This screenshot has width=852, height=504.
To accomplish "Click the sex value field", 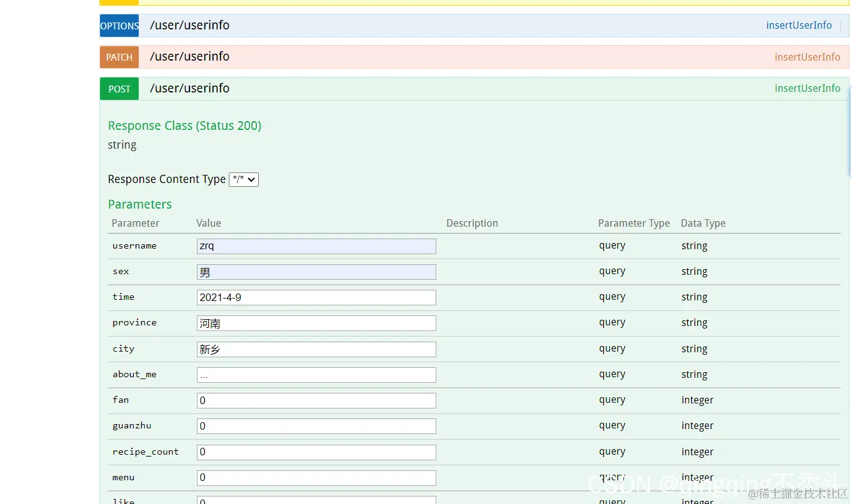I will (316, 272).
